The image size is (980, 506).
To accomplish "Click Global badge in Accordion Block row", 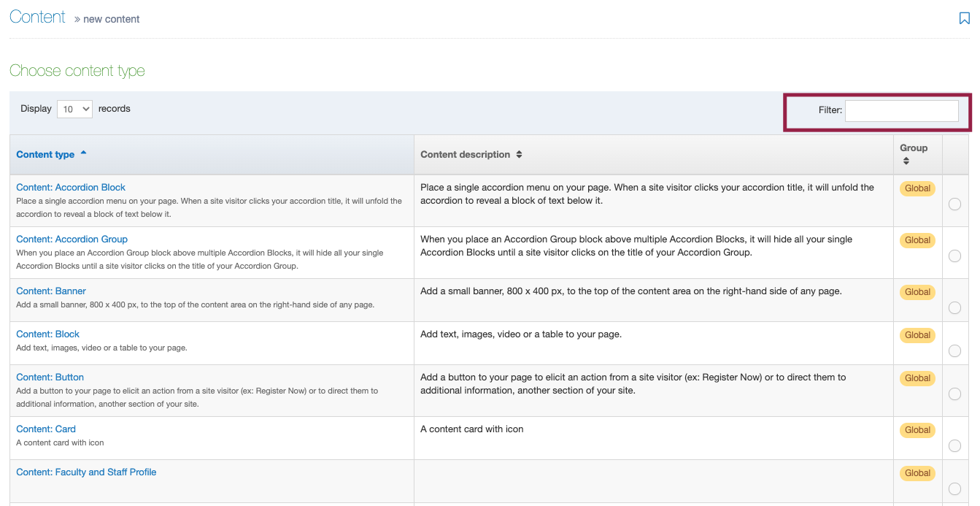I will pos(917,188).
